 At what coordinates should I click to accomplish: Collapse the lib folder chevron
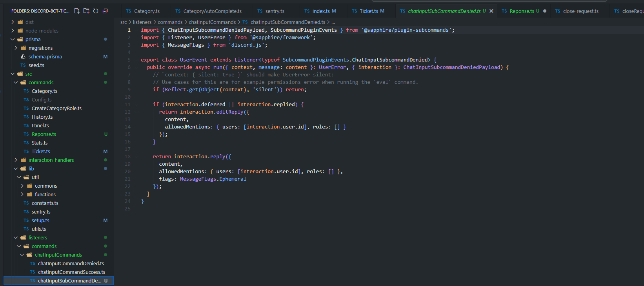tap(16, 168)
